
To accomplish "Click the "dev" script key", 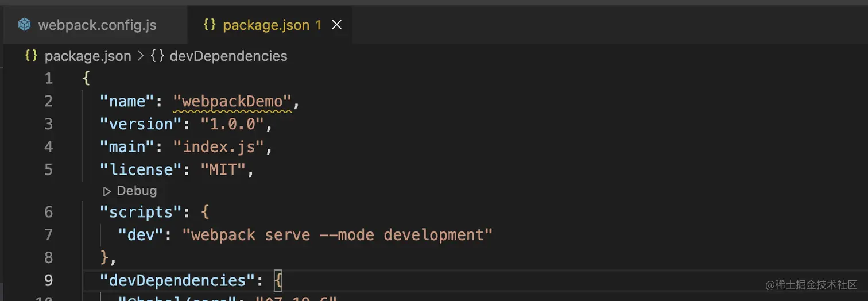I will tap(141, 235).
